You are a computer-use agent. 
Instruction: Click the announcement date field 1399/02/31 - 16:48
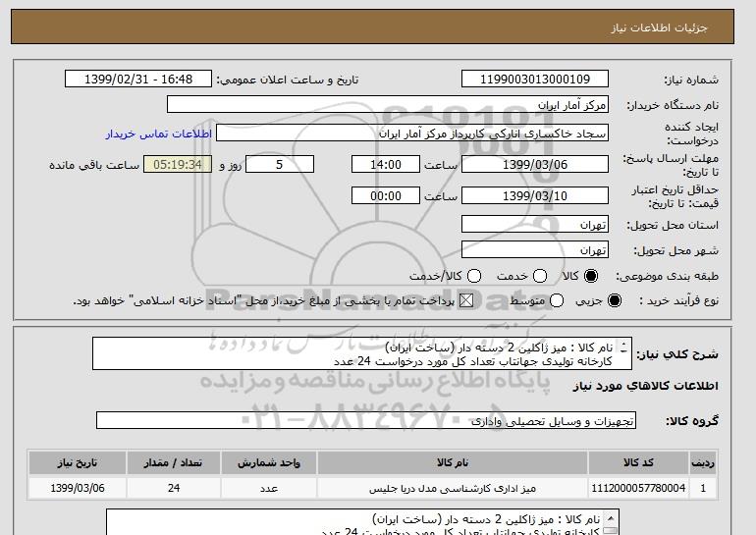click(138, 80)
